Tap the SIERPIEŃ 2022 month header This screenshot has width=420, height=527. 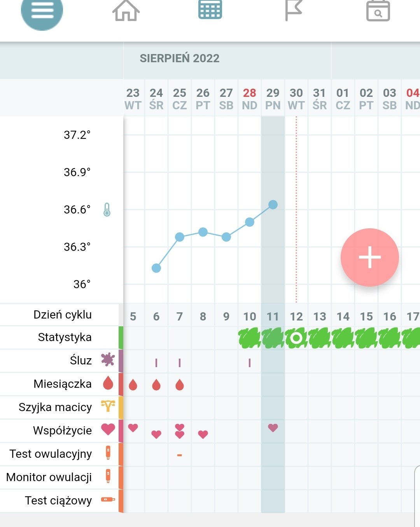pos(180,58)
